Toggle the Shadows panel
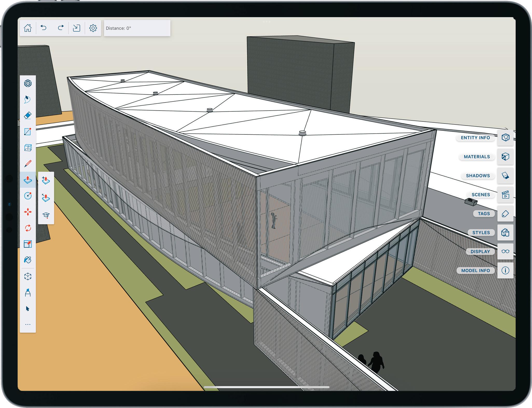 pos(505,175)
